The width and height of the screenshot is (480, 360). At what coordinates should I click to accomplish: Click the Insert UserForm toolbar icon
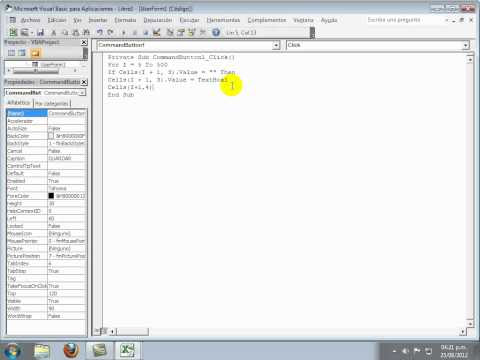pos(24,32)
